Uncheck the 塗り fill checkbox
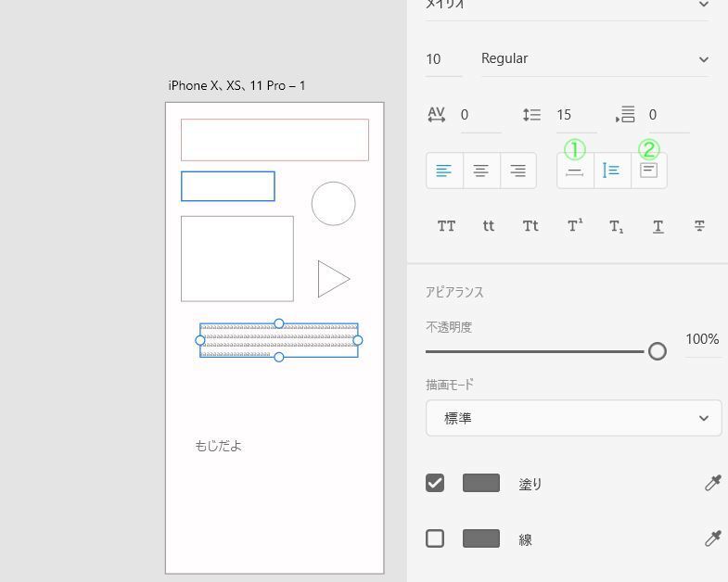The width and height of the screenshot is (728, 582). tap(435, 483)
